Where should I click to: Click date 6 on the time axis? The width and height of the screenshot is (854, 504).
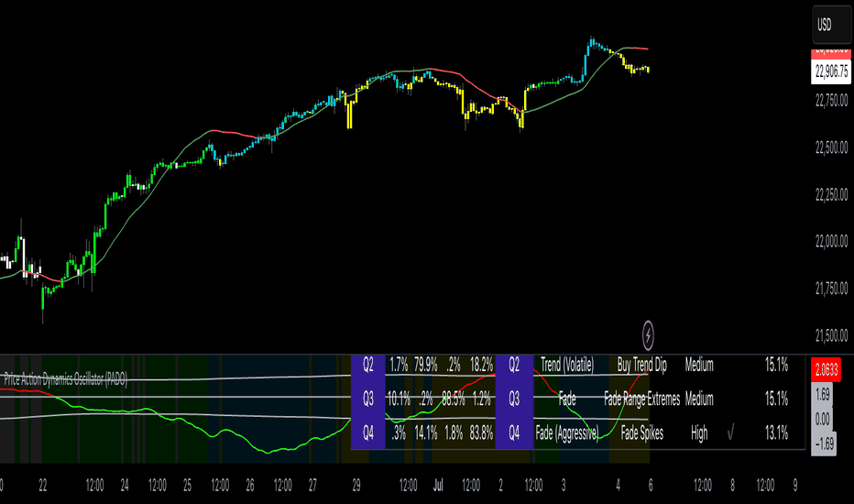click(x=651, y=485)
